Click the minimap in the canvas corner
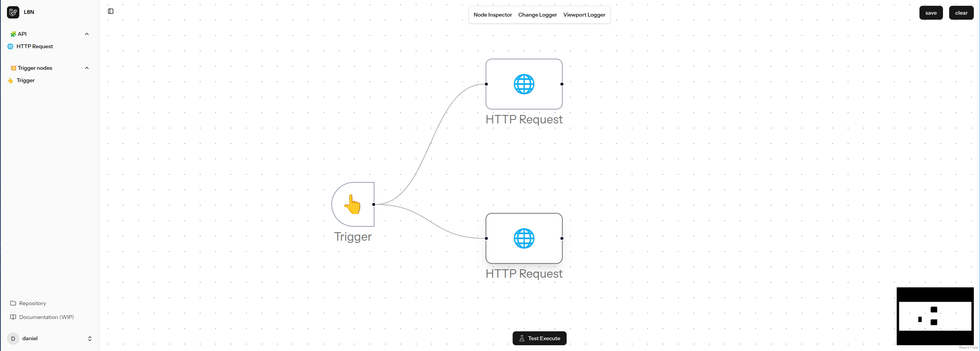Image resolution: width=980 pixels, height=351 pixels. point(935,316)
